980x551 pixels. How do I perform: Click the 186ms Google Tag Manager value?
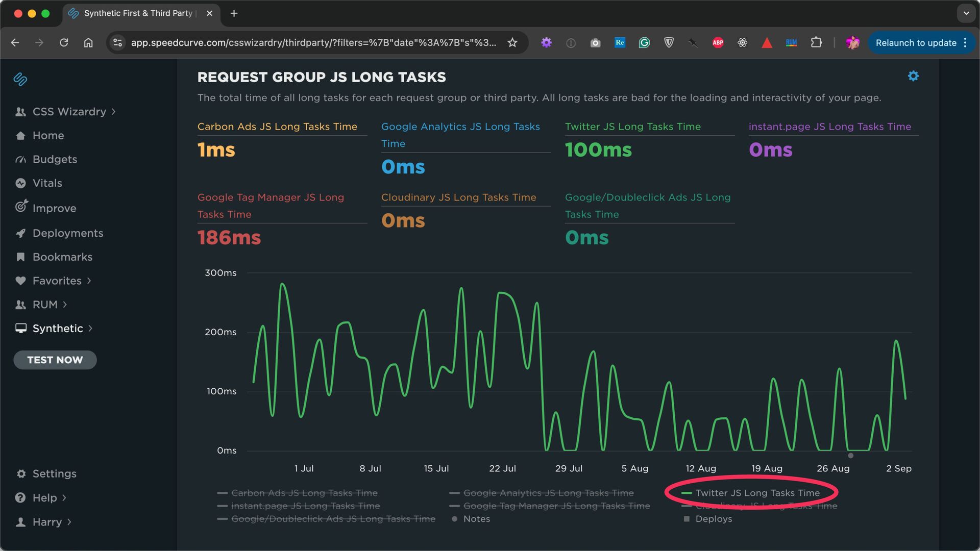229,238
